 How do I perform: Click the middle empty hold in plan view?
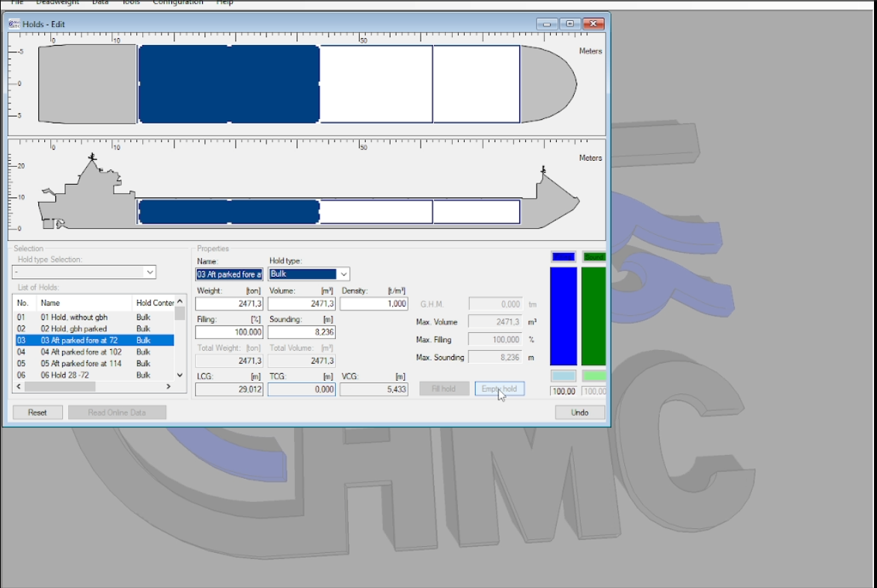376,84
